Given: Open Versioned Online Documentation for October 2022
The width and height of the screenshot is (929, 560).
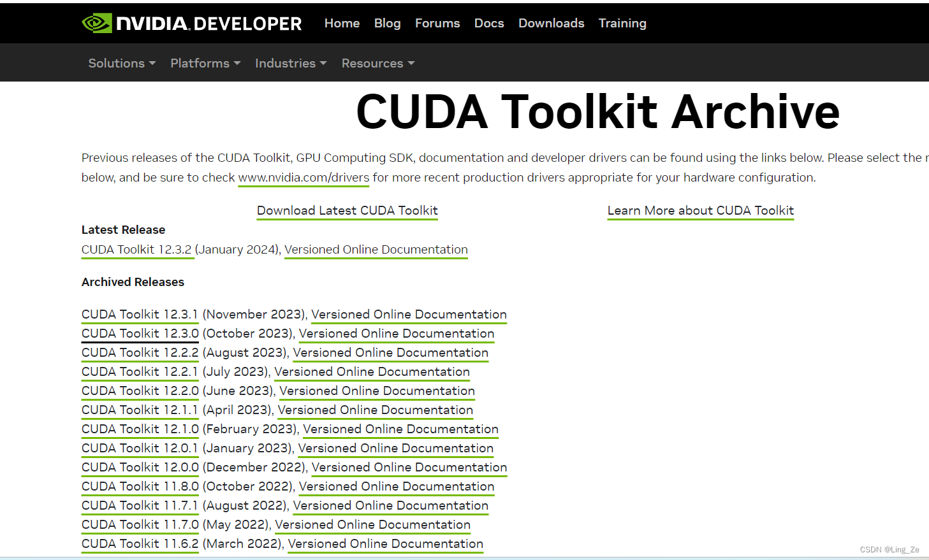Looking at the screenshot, I should (x=397, y=487).
